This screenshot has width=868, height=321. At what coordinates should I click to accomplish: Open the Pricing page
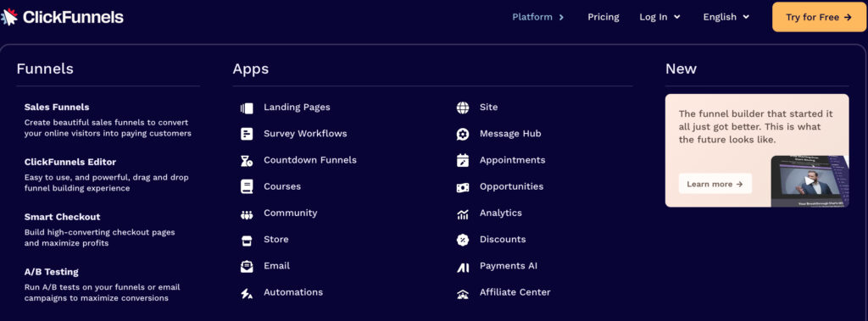[604, 17]
